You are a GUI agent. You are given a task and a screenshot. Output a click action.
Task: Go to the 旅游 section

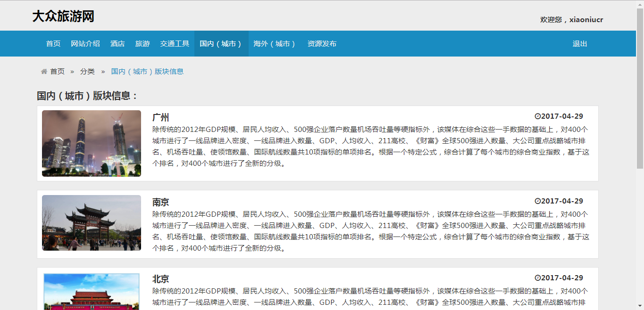(142, 44)
